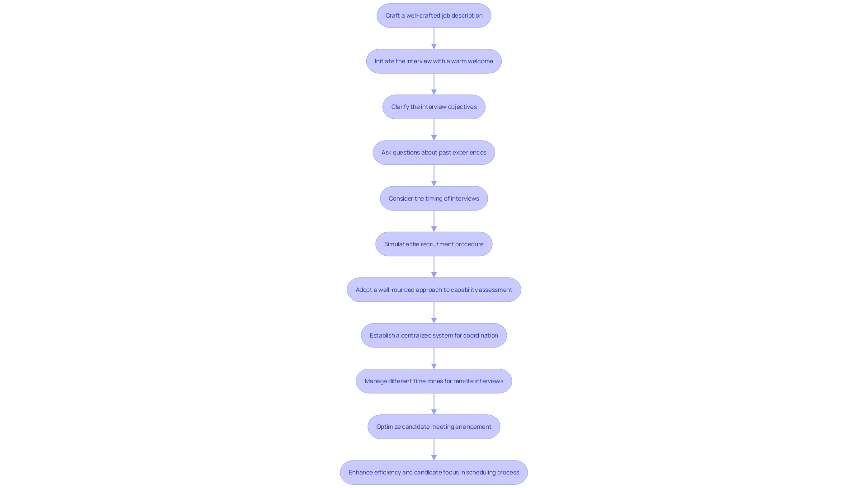Click the 'Ask questions about past experiences' node
This screenshot has height=488, width=868.
pyautogui.click(x=434, y=152)
